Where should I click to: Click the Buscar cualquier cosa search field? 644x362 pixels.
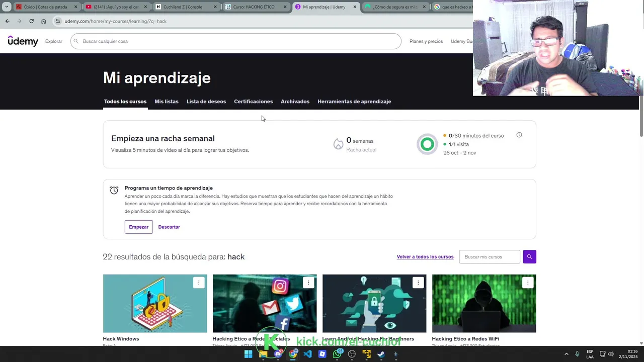click(x=236, y=41)
